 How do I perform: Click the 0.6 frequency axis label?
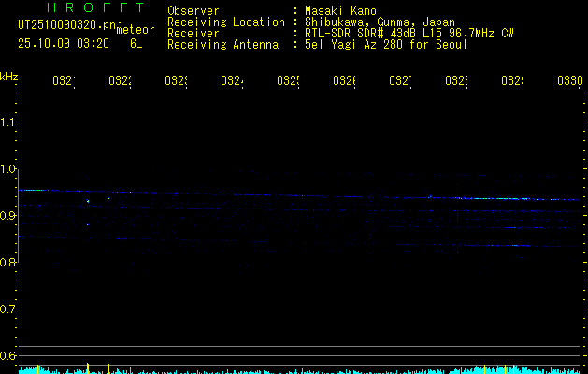click(8, 356)
